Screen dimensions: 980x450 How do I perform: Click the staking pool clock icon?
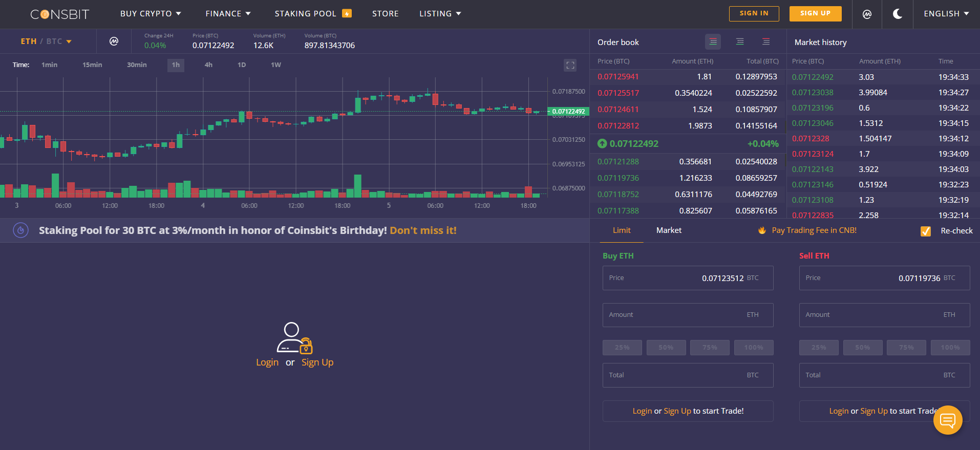point(20,230)
